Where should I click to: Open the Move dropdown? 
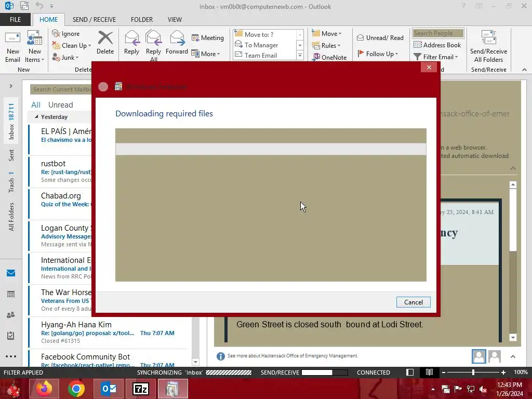pos(327,33)
